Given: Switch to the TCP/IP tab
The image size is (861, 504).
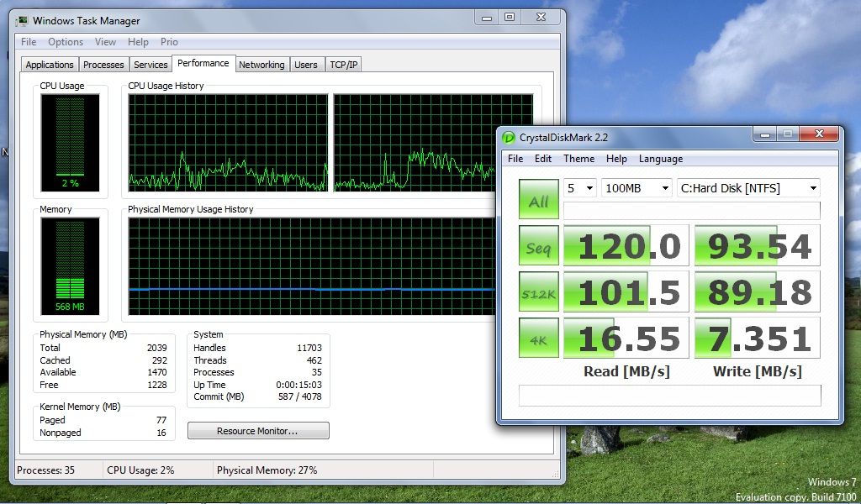Looking at the screenshot, I should pos(344,65).
